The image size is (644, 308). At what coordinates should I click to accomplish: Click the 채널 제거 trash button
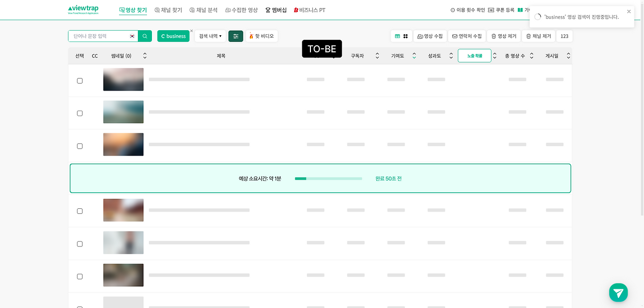pyautogui.click(x=538, y=36)
